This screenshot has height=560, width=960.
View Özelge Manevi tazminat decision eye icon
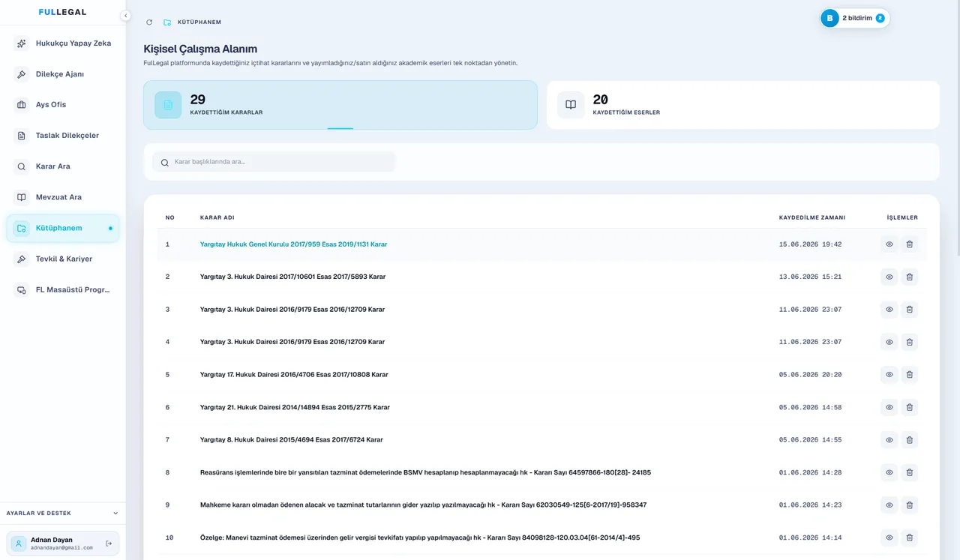pos(889,538)
